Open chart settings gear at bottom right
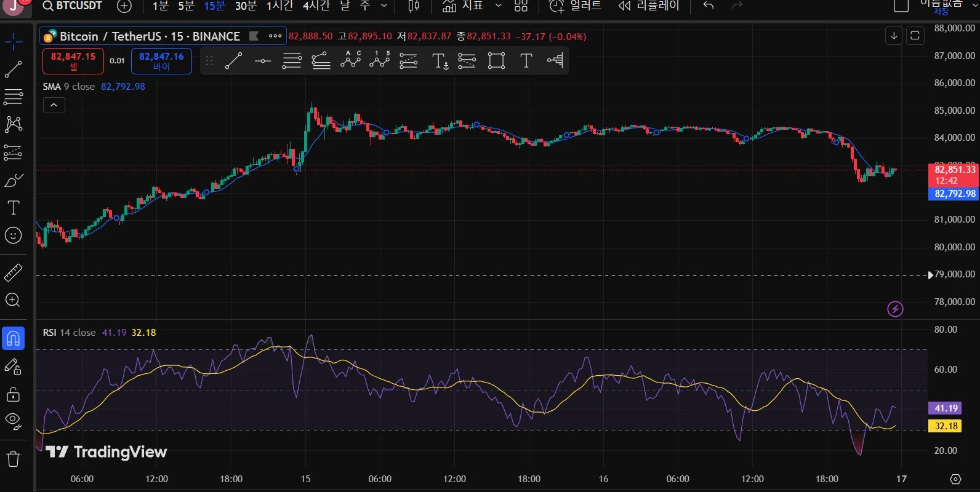The height and width of the screenshot is (492, 980). pos(955,479)
